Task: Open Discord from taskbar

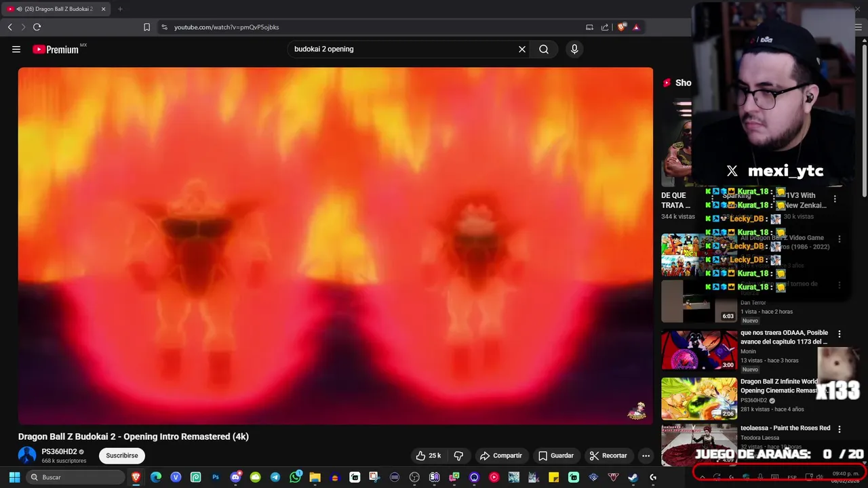Action: pyautogui.click(x=236, y=477)
